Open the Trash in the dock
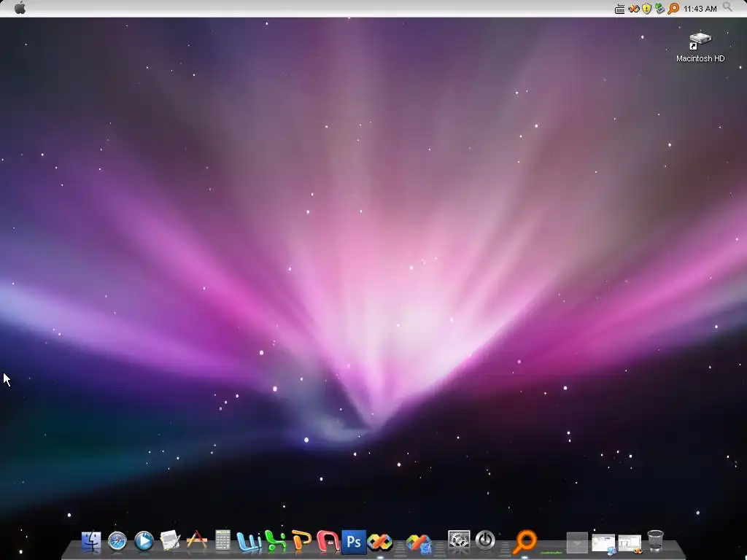747x560 pixels. point(656,541)
